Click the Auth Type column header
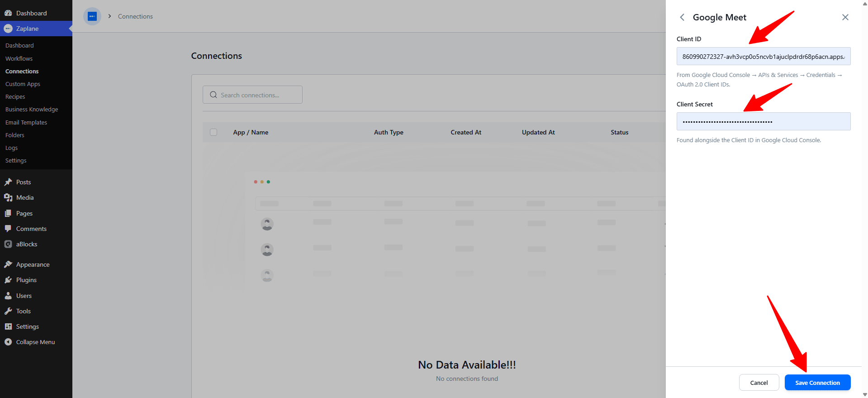868x398 pixels. (389, 132)
